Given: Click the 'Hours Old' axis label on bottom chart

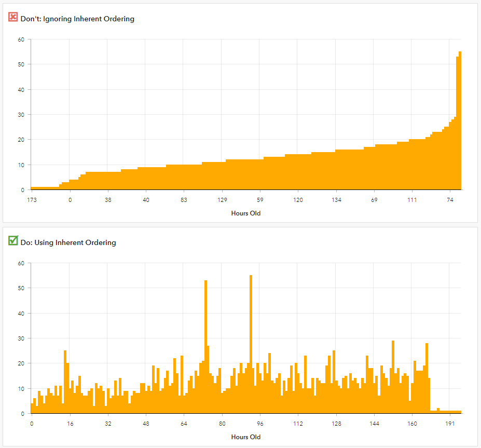Looking at the screenshot, I should point(245,437).
